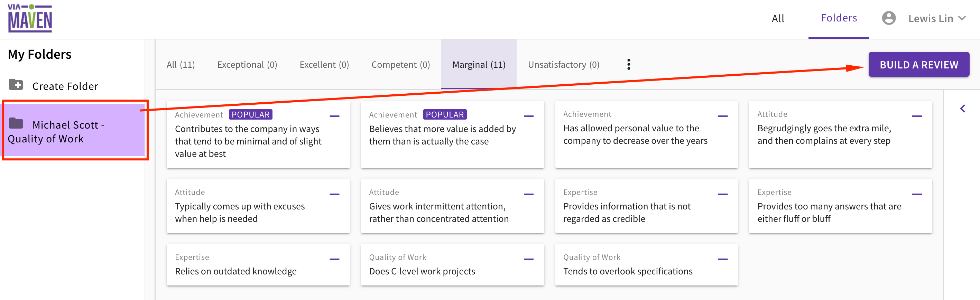The width and height of the screenshot is (980, 300).
Task: Select the "Typically comes up with excuses" card
Action: tap(258, 206)
